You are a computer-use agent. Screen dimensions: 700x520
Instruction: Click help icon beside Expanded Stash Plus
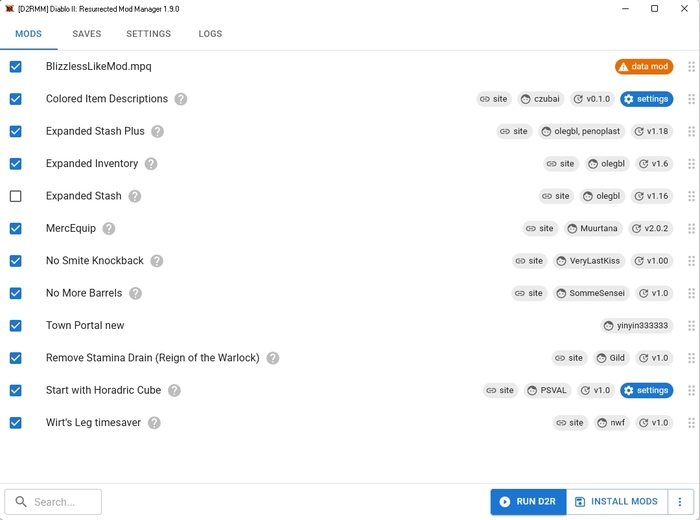pos(157,132)
